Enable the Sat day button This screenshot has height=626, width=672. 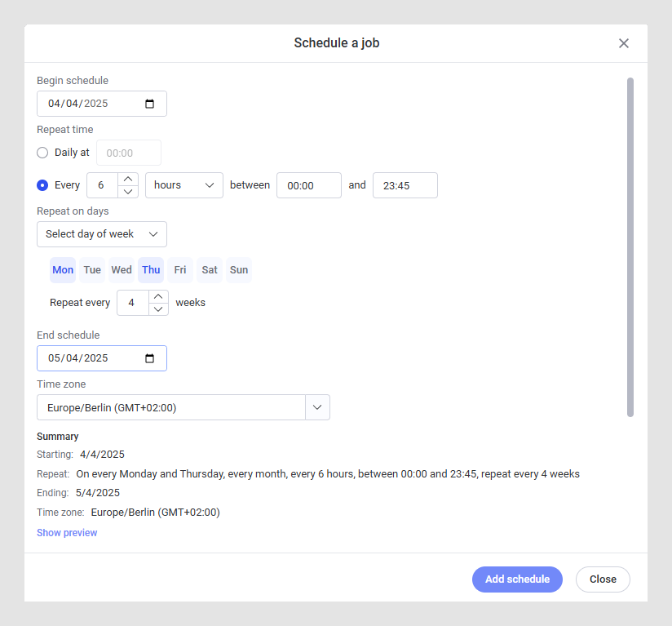coord(210,270)
